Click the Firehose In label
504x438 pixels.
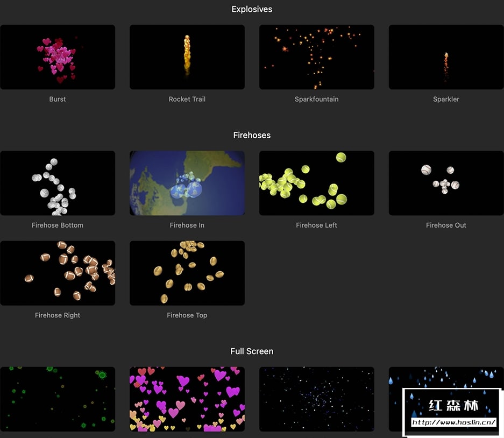[x=187, y=225]
